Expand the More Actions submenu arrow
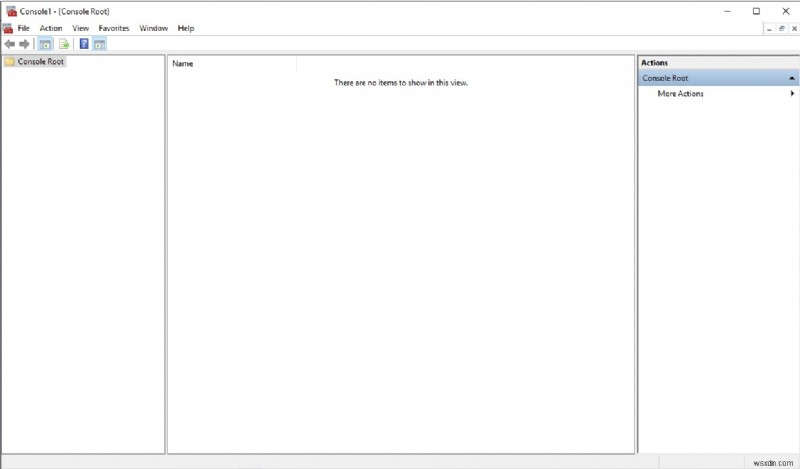The height and width of the screenshot is (469, 800). tap(792, 93)
